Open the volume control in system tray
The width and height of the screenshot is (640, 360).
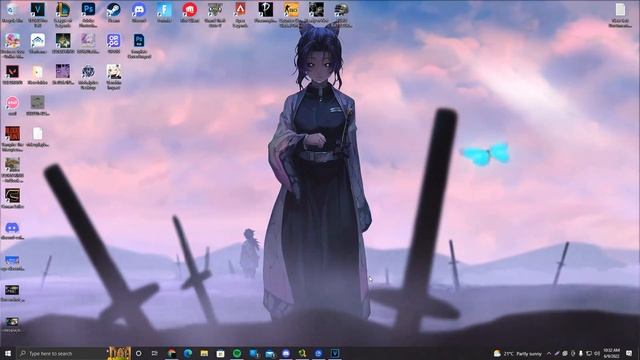click(597, 353)
